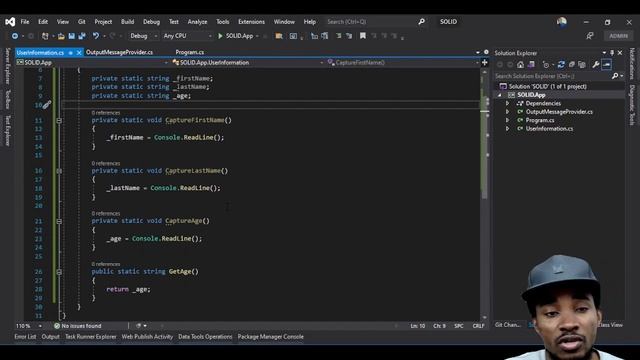Save the current file with the Save icon
Image resolution: width=640 pixels, height=360 pixels.
(71, 36)
